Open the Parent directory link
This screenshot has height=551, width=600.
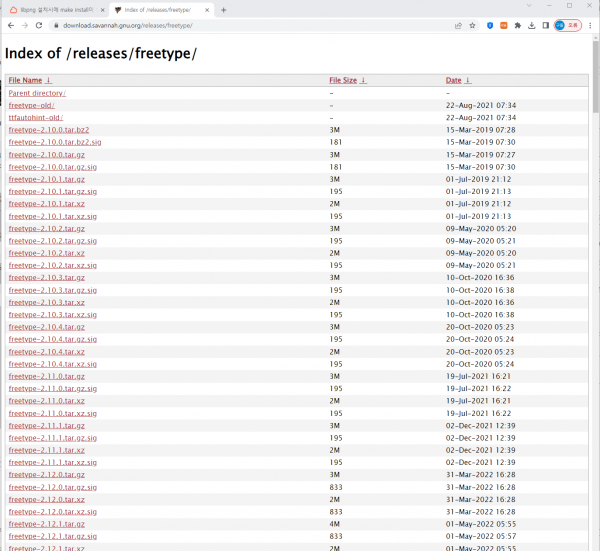point(37,93)
